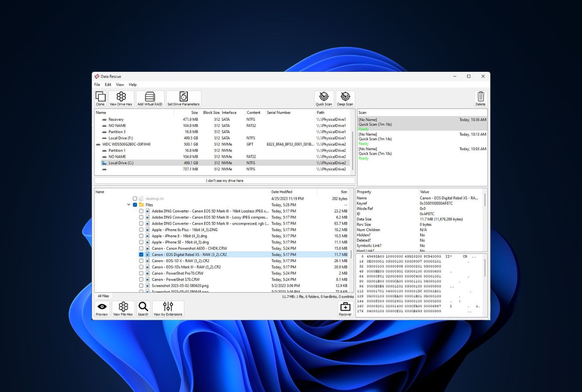Select the 737.1 MB unnamed partition row
Screen dimensions: 582x392
point(222,169)
